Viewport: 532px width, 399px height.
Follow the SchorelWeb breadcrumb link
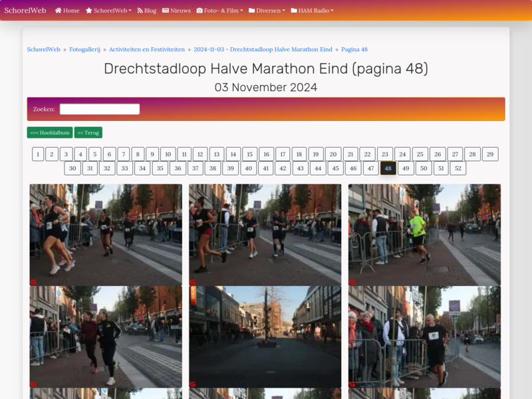43,49
